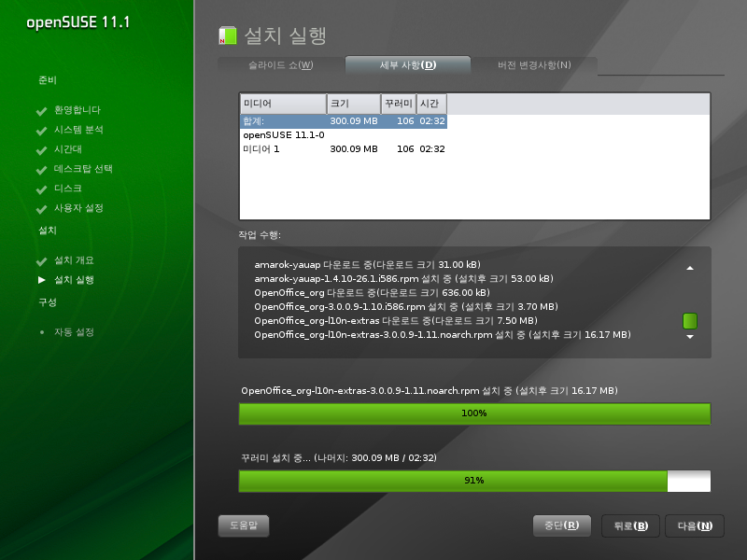The height and width of the screenshot is (560, 747).
Task: Sort by the 크기 column header
Action: [354, 104]
